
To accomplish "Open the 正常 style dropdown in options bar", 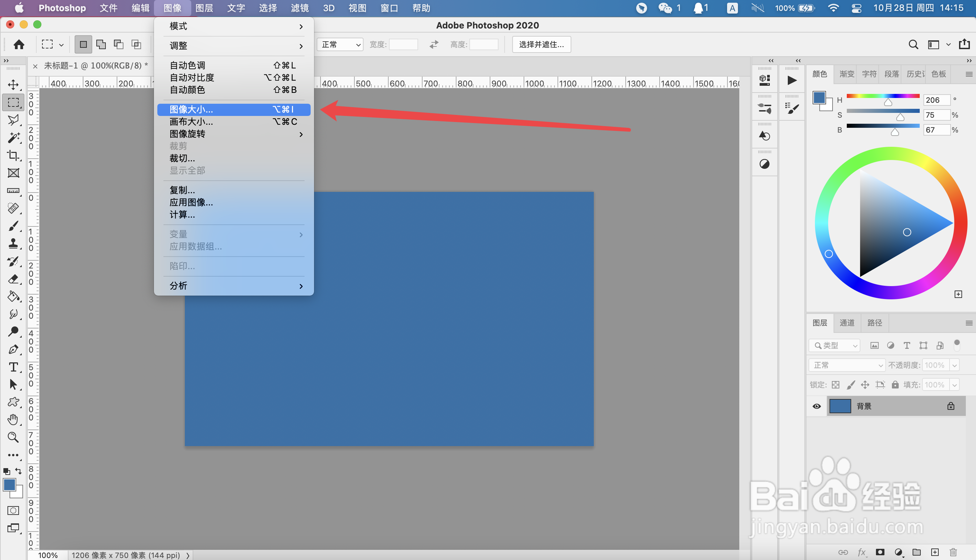I will 340,45.
